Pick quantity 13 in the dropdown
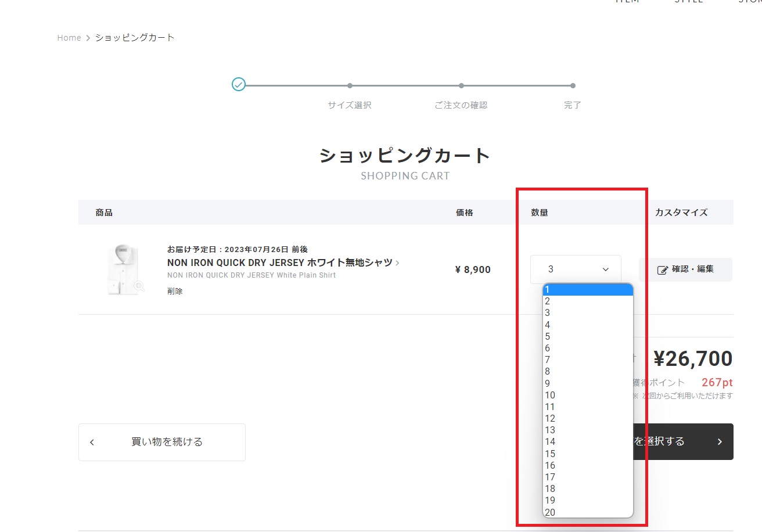This screenshot has width=762, height=532. (x=588, y=430)
